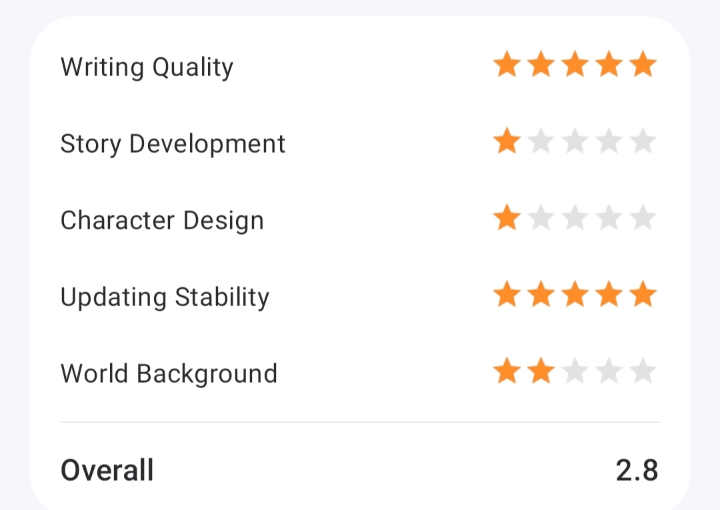Choose four stars for Character Design
This screenshot has width=720, height=510.
click(x=609, y=218)
